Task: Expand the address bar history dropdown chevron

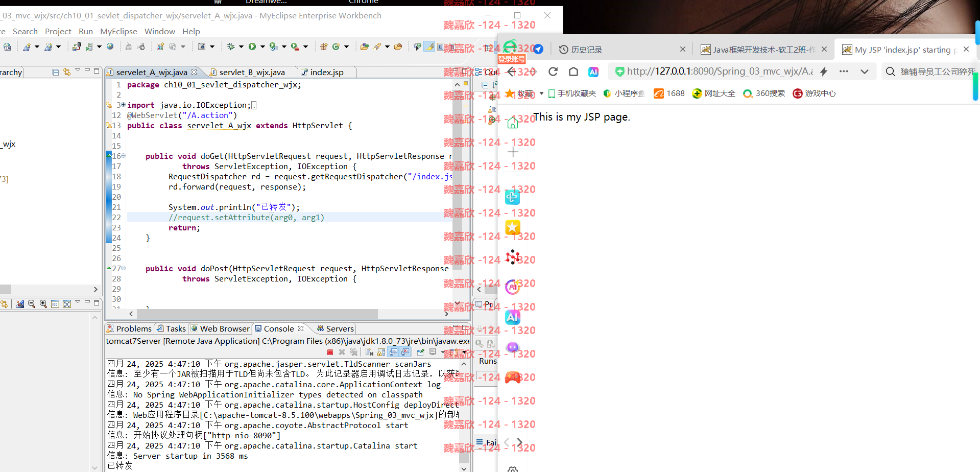Action: tap(865, 72)
